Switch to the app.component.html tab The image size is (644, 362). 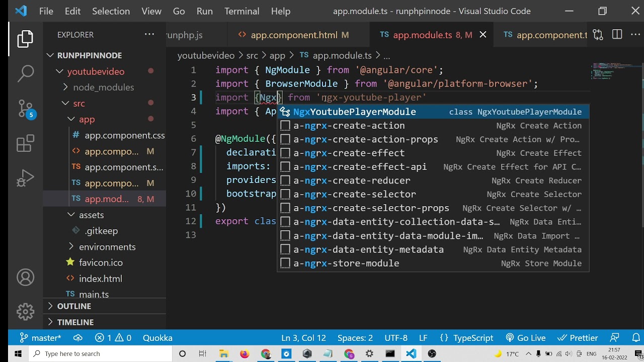click(x=293, y=35)
